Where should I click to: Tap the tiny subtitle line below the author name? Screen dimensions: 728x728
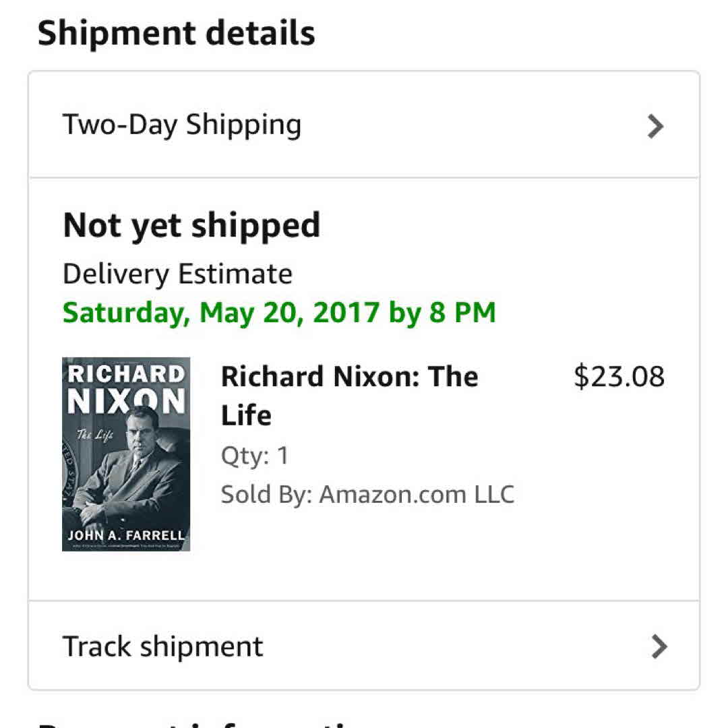(126, 547)
